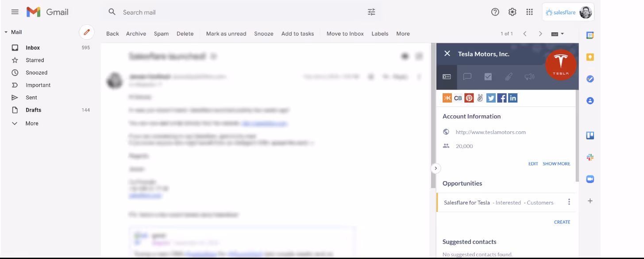Switch to the Important folder
644x259 pixels.
click(x=38, y=85)
